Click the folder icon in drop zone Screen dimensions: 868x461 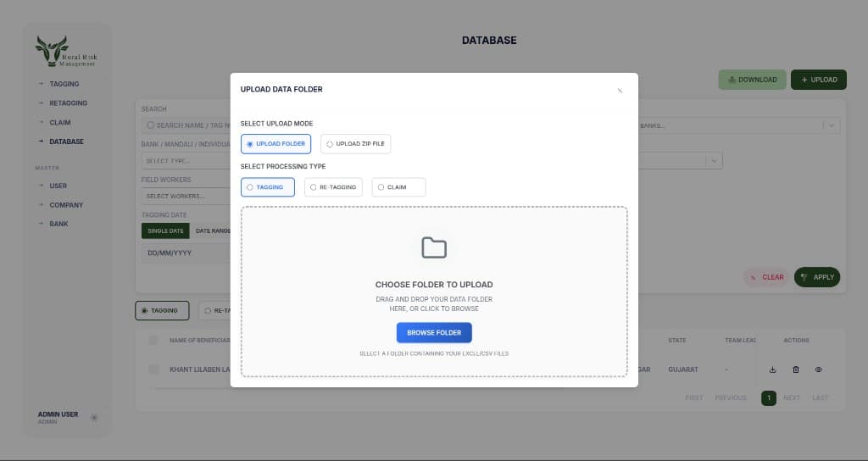tap(434, 247)
